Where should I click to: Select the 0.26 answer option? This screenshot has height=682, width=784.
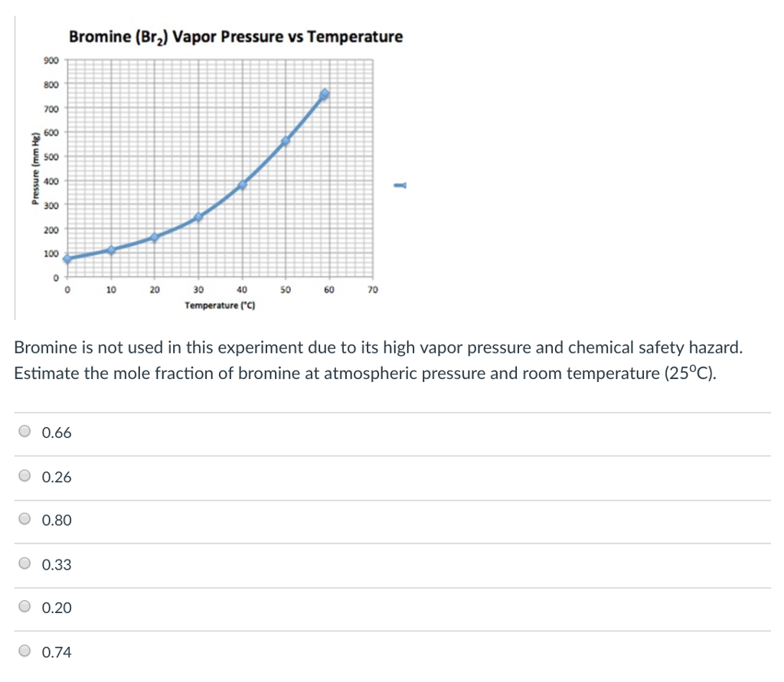[x=23, y=475]
